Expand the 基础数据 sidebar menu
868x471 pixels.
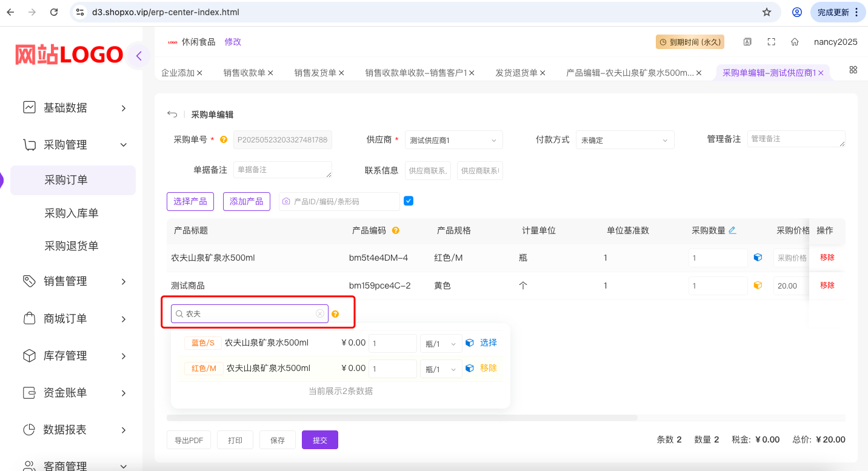75,108
